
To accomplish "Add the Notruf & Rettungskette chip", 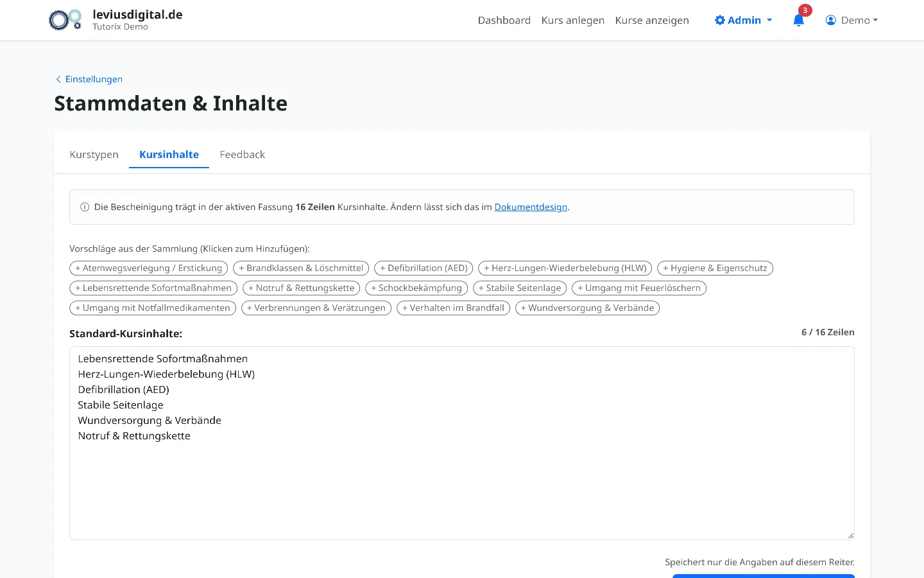I will [302, 288].
